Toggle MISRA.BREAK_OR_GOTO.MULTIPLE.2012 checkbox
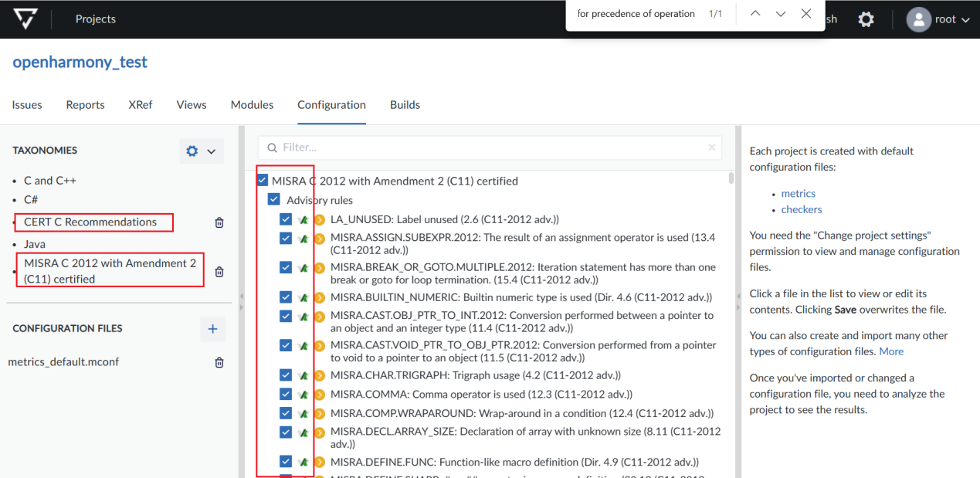Viewport: 980px width, 478px height. [x=286, y=267]
